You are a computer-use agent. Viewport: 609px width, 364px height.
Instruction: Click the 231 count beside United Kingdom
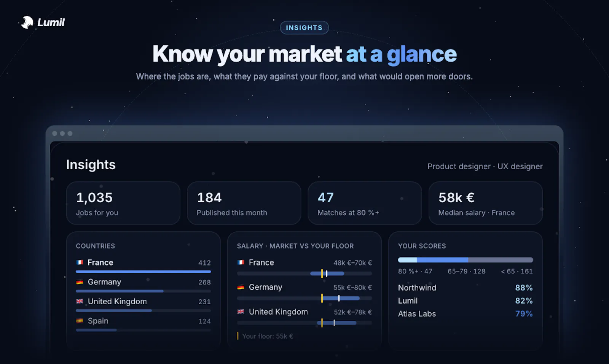click(x=204, y=302)
